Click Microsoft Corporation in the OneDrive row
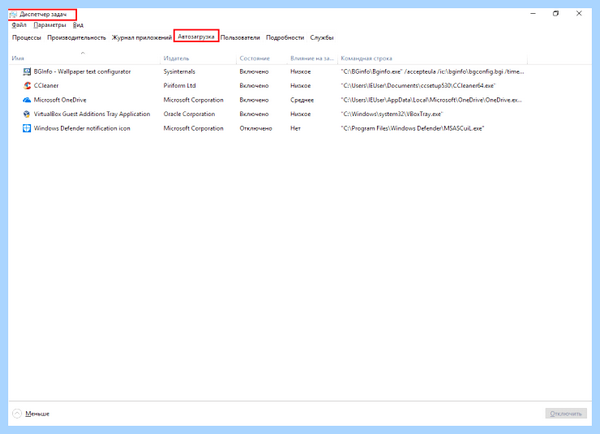This screenshot has width=600, height=434. point(193,100)
